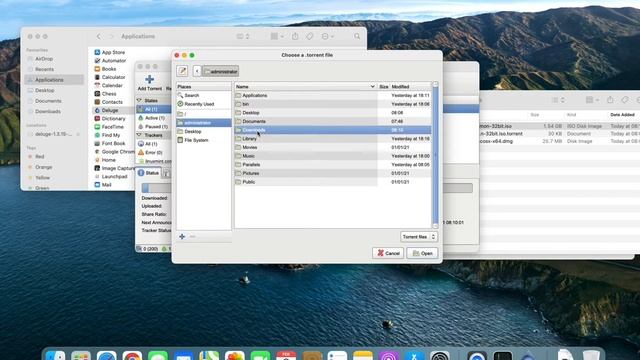
Task: Click the pencil type-a-filename icon in dialog
Action: pyautogui.click(x=182, y=71)
